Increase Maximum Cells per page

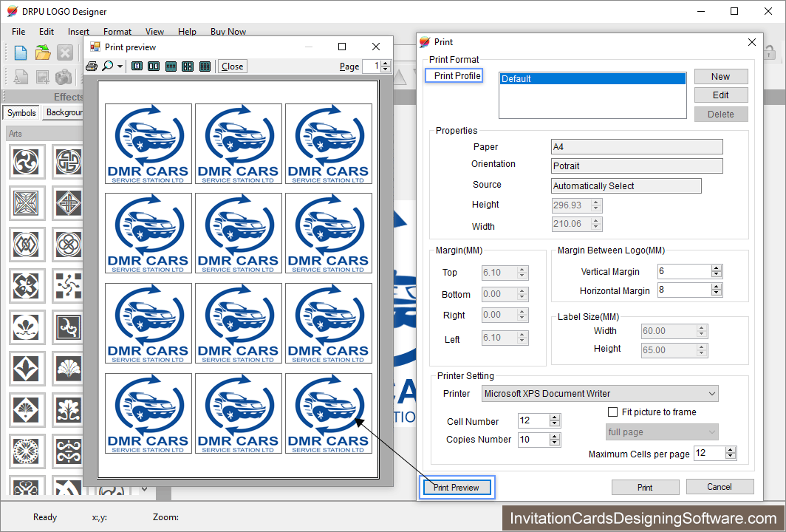[x=731, y=450]
